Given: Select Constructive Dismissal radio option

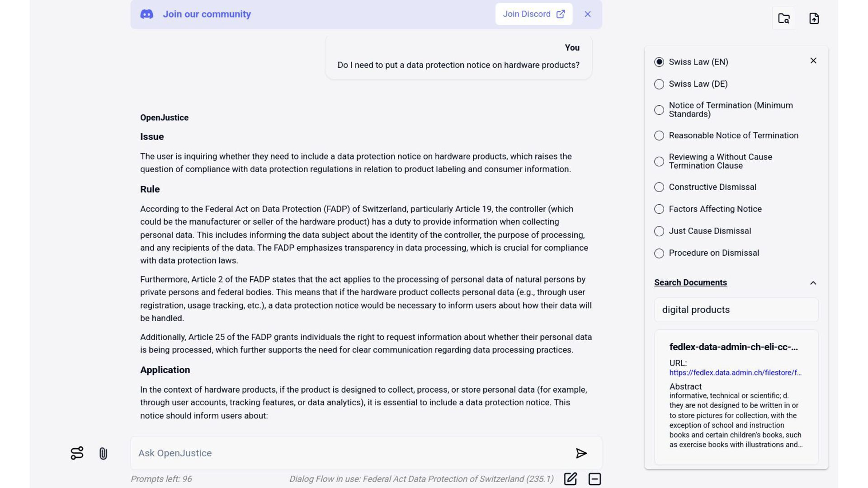Looking at the screenshot, I should 659,187.
